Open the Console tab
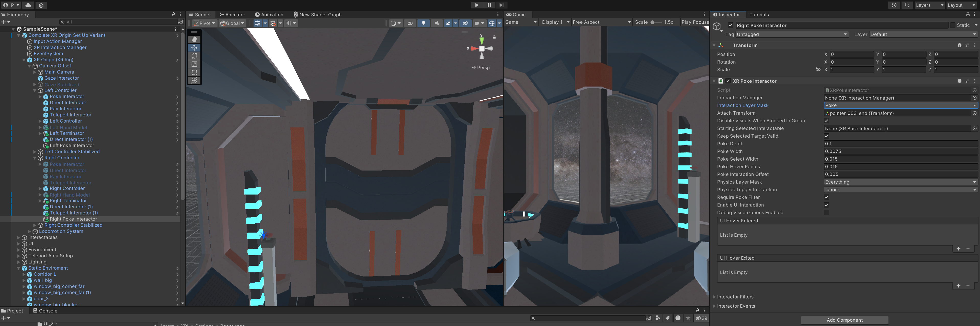The image size is (980, 326). coord(45,311)
